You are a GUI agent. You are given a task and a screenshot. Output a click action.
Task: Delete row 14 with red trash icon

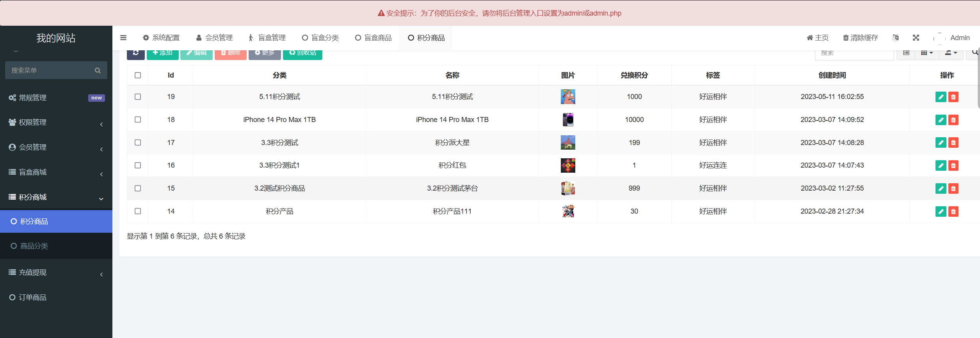click(x=953, y=212)
